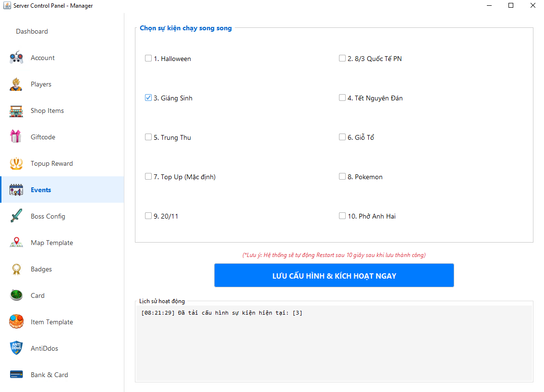Close the Server Control Panel window
544x392 pixels.
pos(532,6)
